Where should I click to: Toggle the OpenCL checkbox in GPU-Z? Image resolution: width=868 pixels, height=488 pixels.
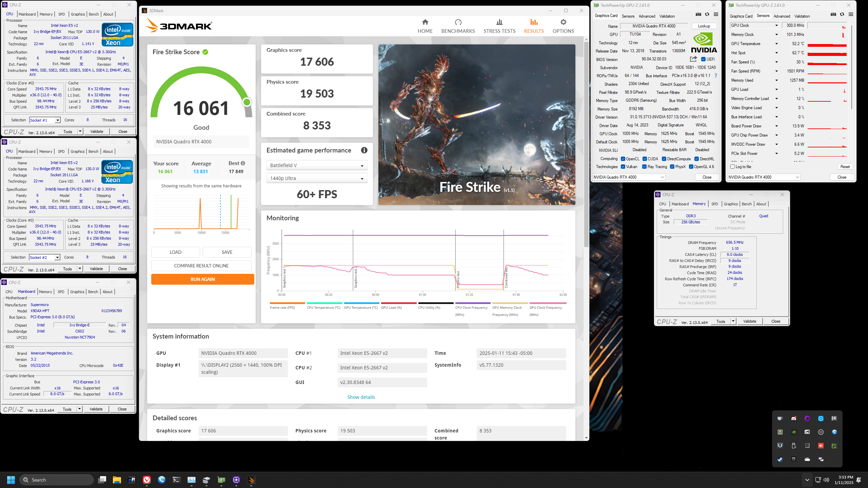pos(623,159)
